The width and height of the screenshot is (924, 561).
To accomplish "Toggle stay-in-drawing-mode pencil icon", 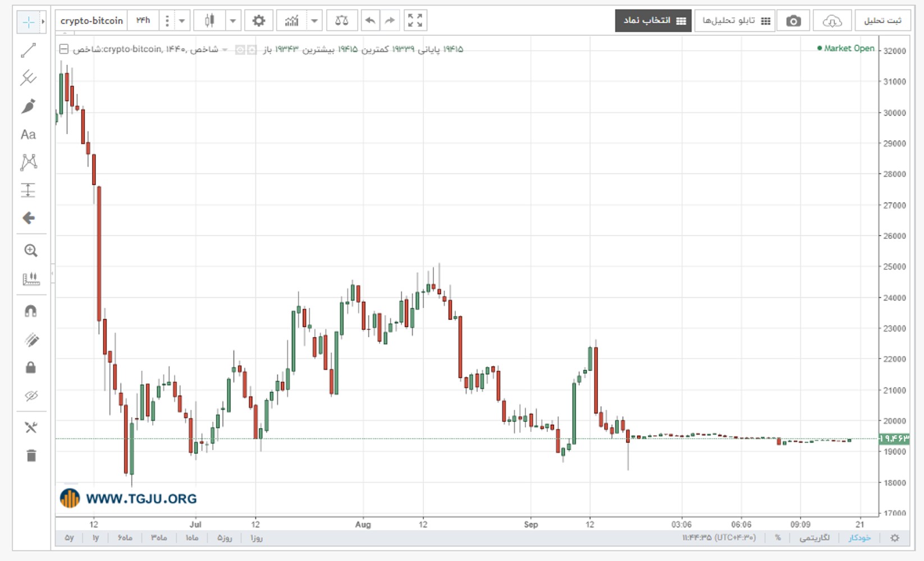I will pos(31,339).
